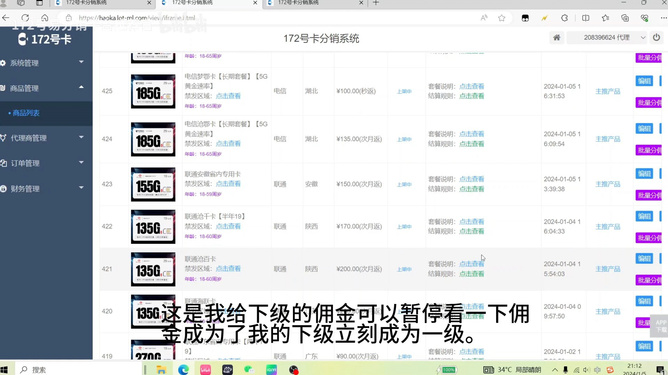Screen dimensions: 668x375
Task: Click the home icon in system header
Action: coord(556,38)
